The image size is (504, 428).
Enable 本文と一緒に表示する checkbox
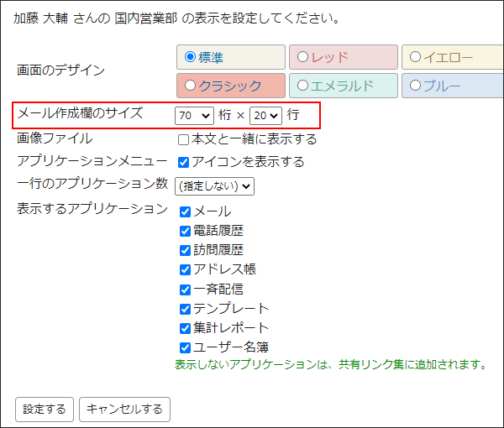pyautogui.click(x=183, y=140)
